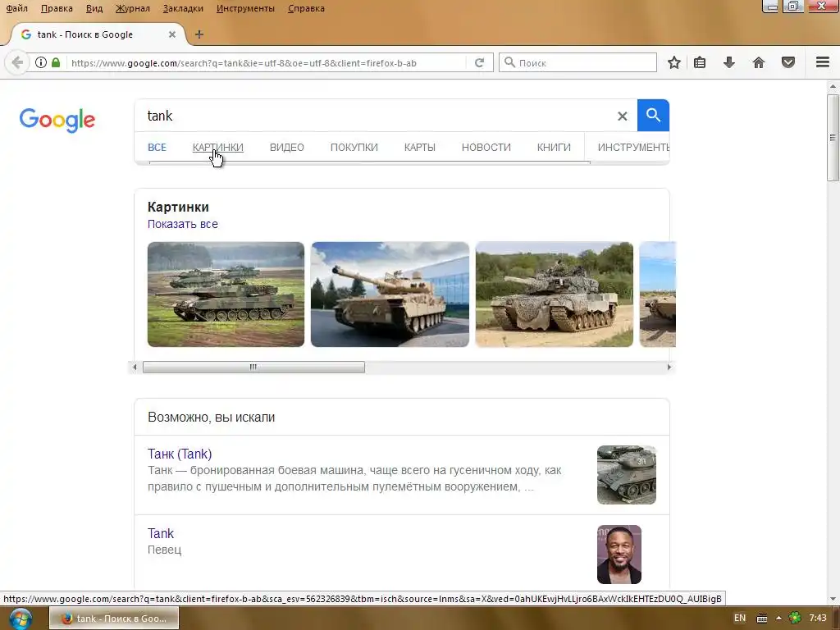The image size is (840, 630).
Task: Click the Google logo
Action: tap(57, 120)
